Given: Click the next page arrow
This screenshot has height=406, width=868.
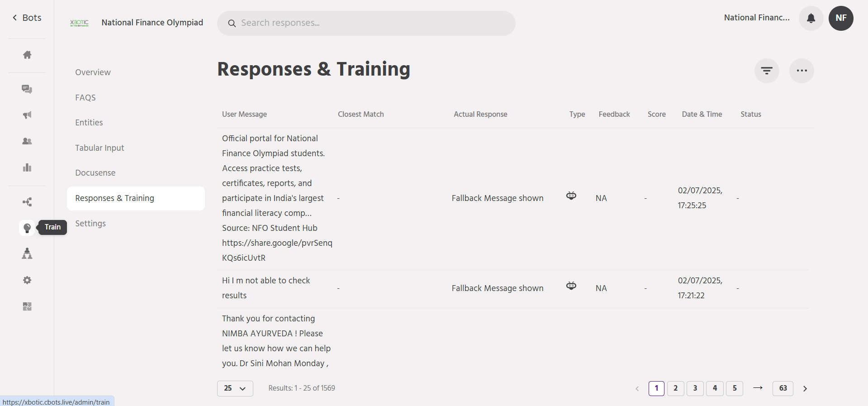Looking at the screenshot, I should 805,388.
